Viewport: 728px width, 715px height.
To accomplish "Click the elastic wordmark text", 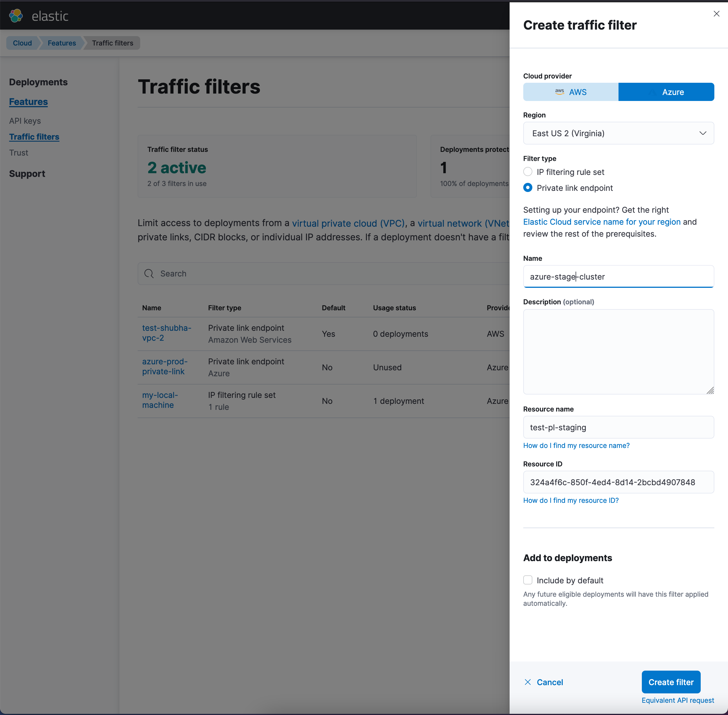I will click(x=50, y=16).
